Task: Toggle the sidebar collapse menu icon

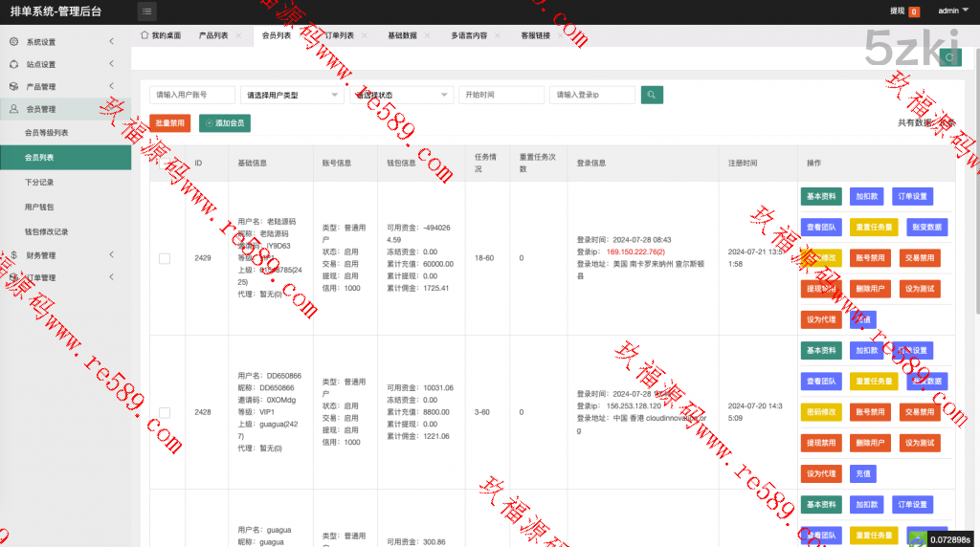Action: click(146, 11)
